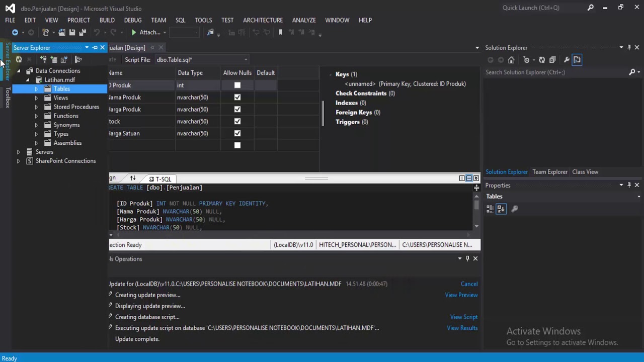Collapse the Keys section in designer
The height and width of the screenshot is (362, 644).
click(331, 74)
